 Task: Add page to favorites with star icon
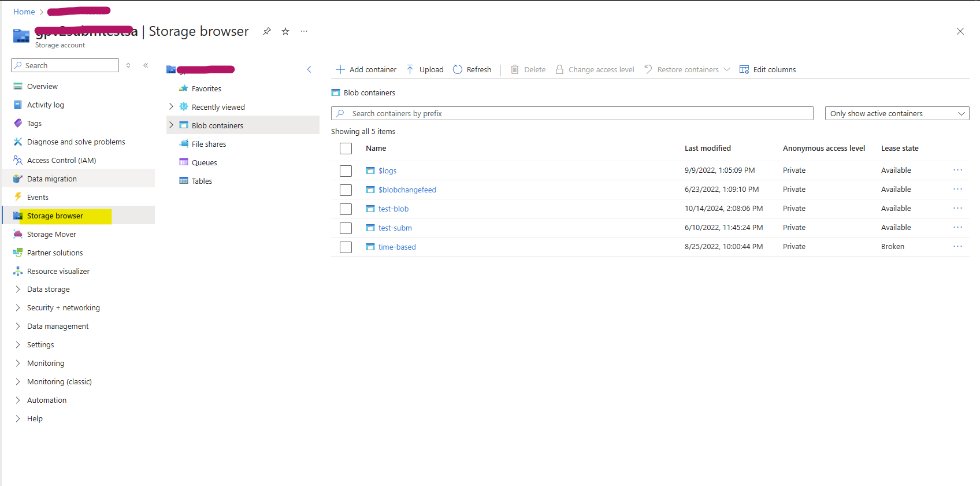[285, 31]
